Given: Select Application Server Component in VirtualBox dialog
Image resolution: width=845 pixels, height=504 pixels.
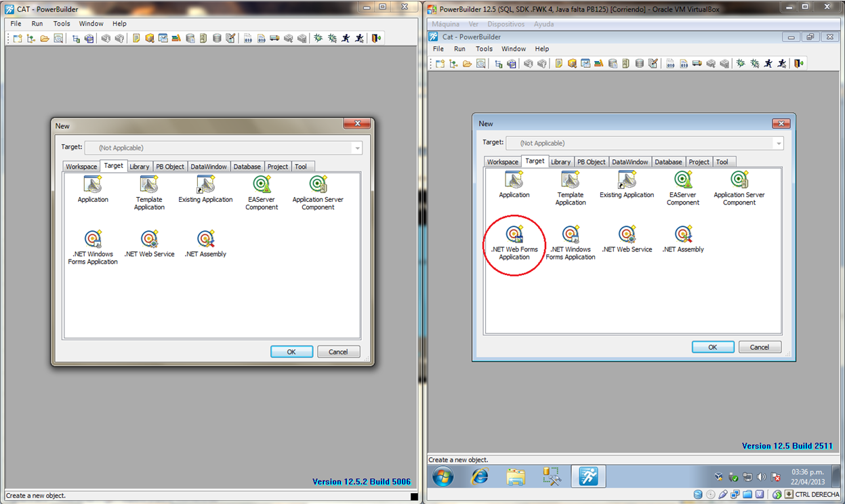Looking at the screenshot, I should click(739, 188).
